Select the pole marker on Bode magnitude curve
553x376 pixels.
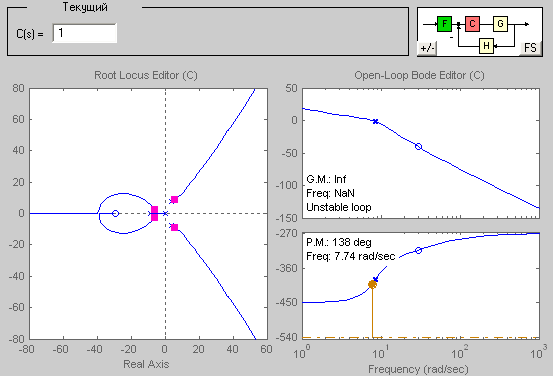(376, 121)
